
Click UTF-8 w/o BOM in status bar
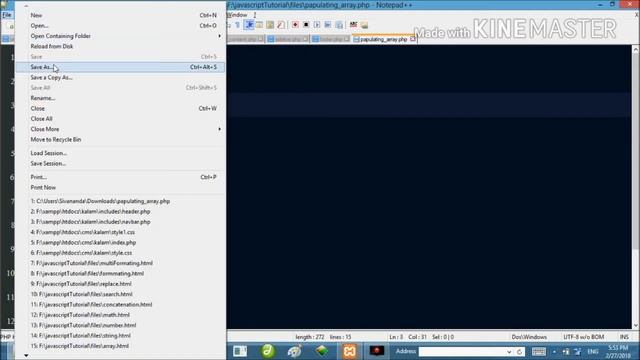tap(583, 337)
